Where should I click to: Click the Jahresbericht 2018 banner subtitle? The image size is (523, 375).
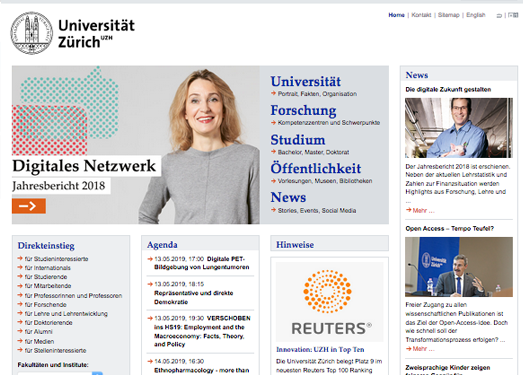(59, 185)
